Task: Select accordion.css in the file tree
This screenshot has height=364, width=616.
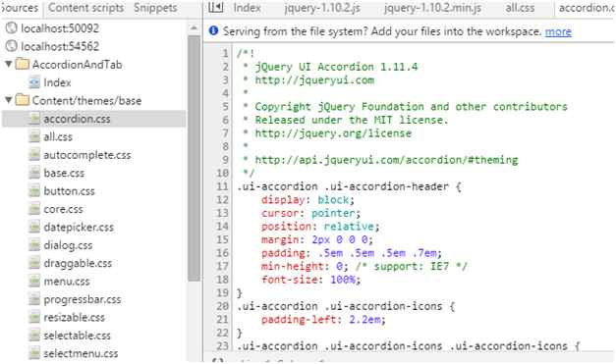Action: 93,119
